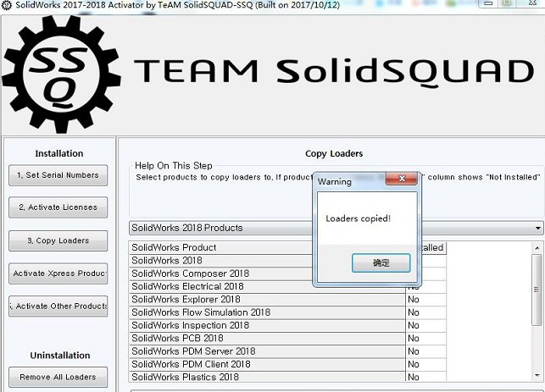Click No cell for SolidWorks PCB 2018
545x392 pixels.
coord(425,338)
